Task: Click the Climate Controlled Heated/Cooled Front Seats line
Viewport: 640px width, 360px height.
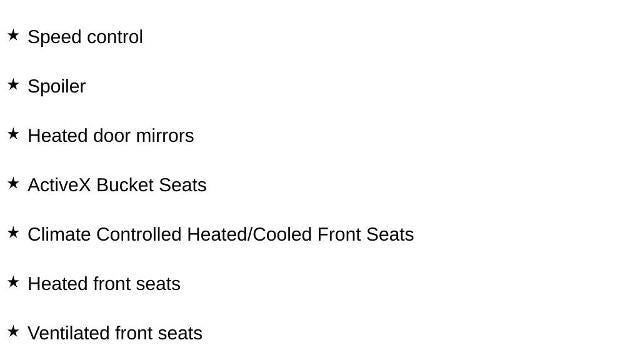Action: (221, 234)
